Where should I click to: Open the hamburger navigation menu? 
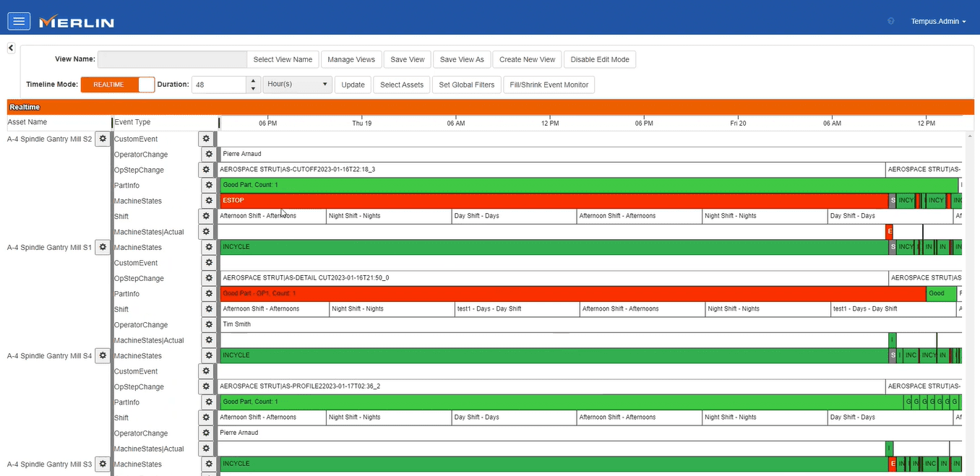pos(19,21)
